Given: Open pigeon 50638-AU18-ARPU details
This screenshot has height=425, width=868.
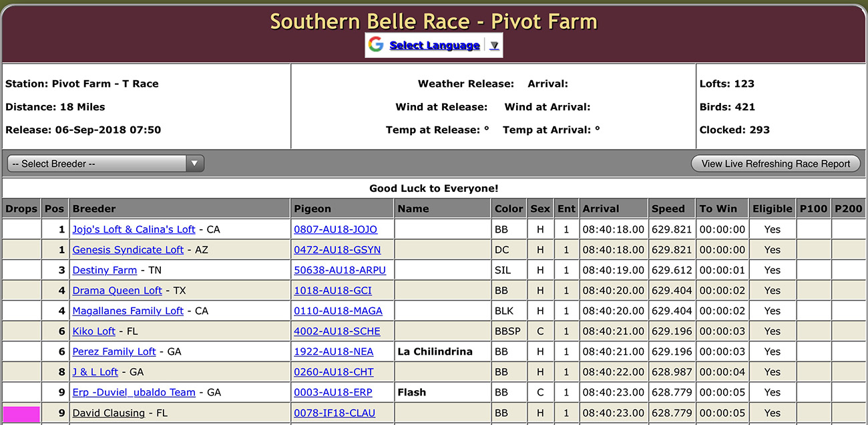Looking at the screenshot, I should pos(340,271).
